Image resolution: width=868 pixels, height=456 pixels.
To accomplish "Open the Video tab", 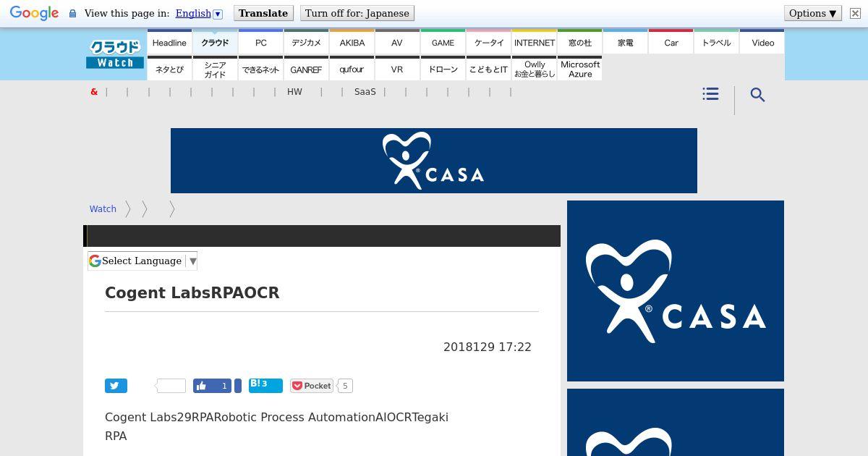I will [762, 43].
